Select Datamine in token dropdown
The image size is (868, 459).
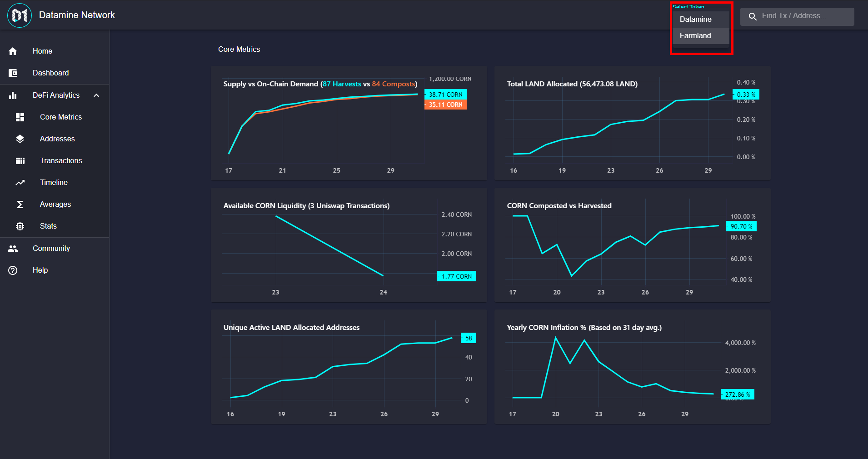[x=701, y=20]
